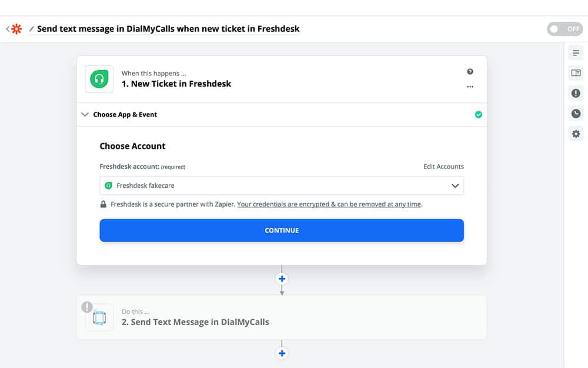The image size is (588, 368).
Task: Click the Zapier logo icon
Action: tap(16, 29)
